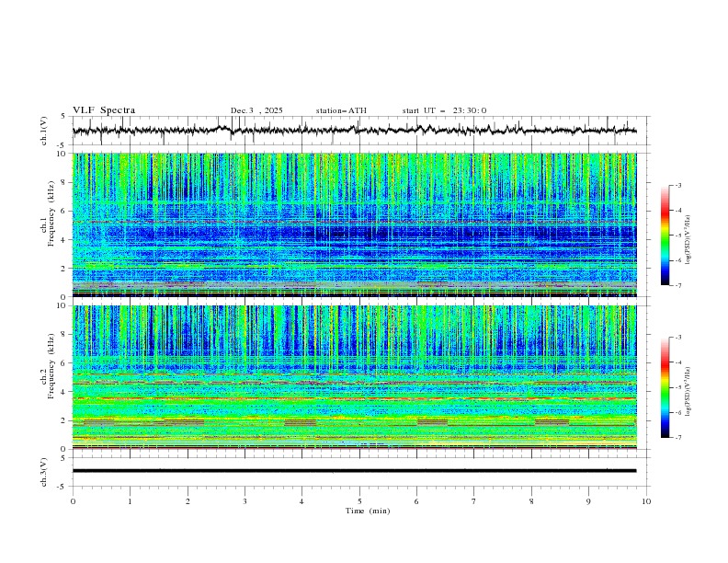Click the '-7' value on ch.2 color bar
This screenshot has width=728, height=563.
click(678, 437)
